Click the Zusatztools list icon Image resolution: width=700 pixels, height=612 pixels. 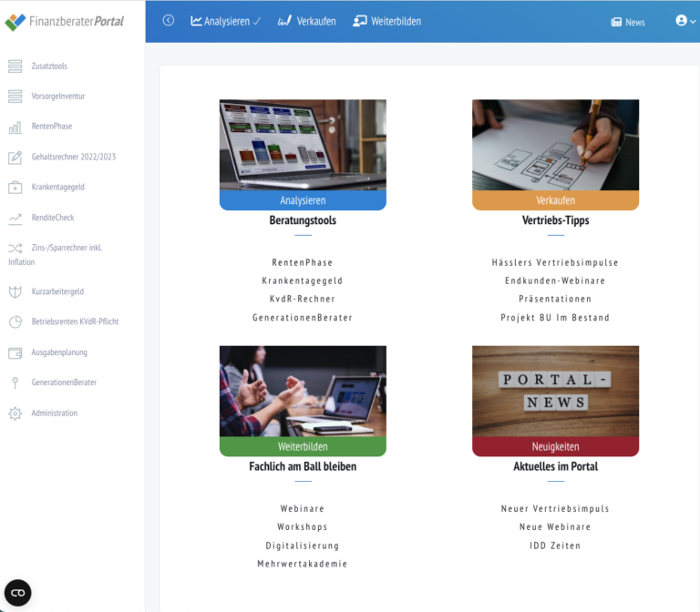pyautogui.click(x=15, y=66)
